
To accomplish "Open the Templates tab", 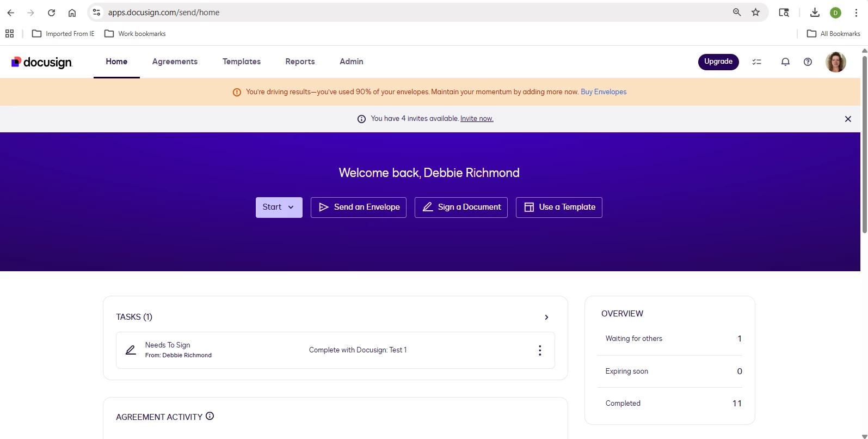I will [242, 62].
